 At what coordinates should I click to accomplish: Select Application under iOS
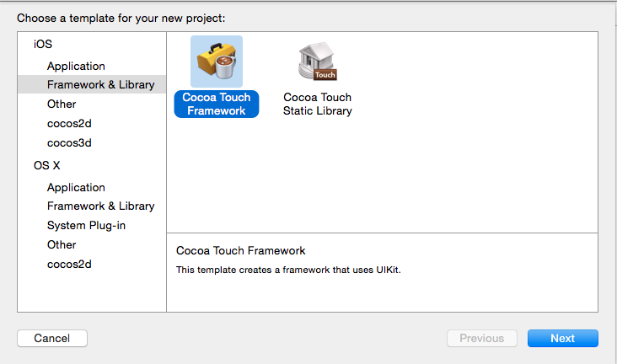pos(76,66)
